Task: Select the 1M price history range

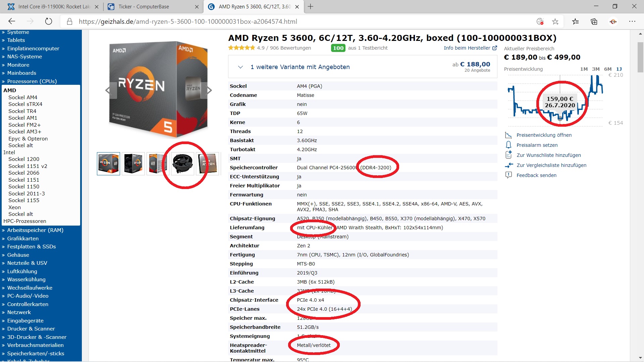Action: click(584, 69)
